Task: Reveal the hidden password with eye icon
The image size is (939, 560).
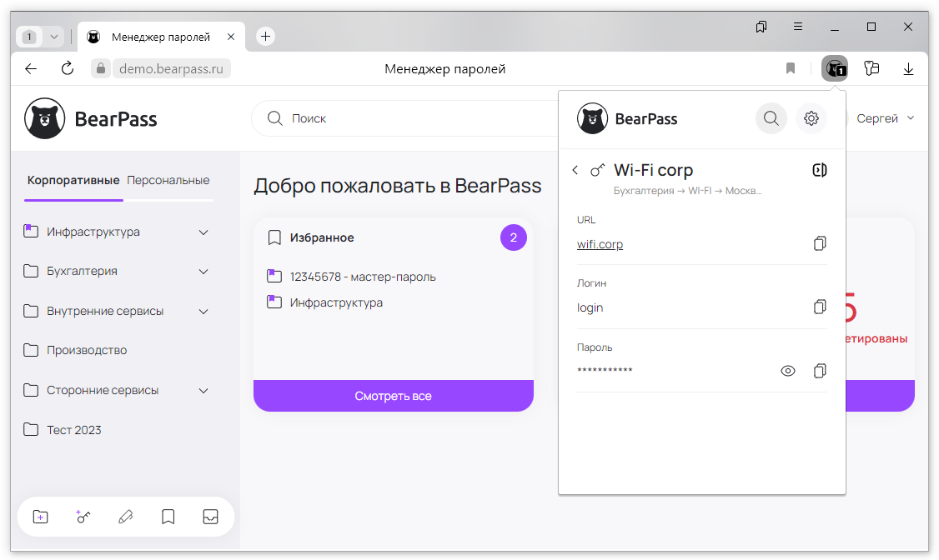Action: [787, 371]
